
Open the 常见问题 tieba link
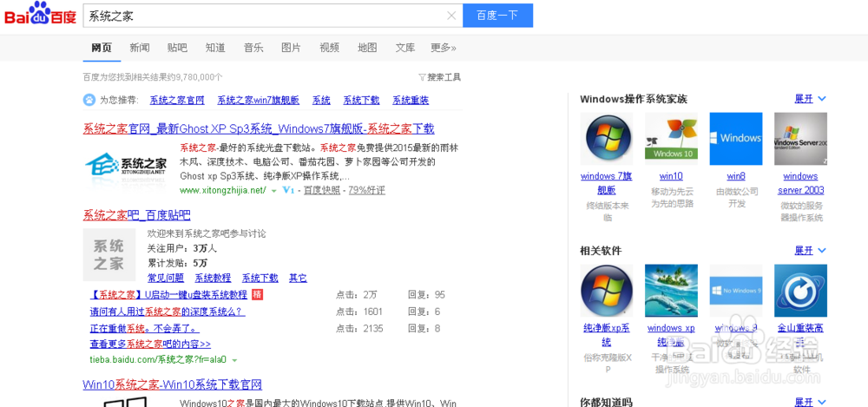[x=166, y=278]
